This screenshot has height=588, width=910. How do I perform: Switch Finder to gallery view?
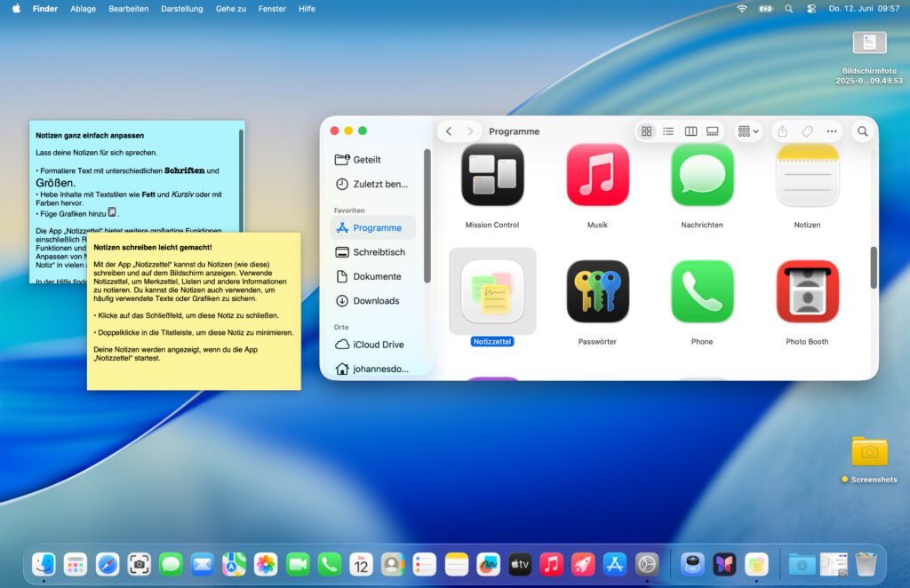point(713,131)
